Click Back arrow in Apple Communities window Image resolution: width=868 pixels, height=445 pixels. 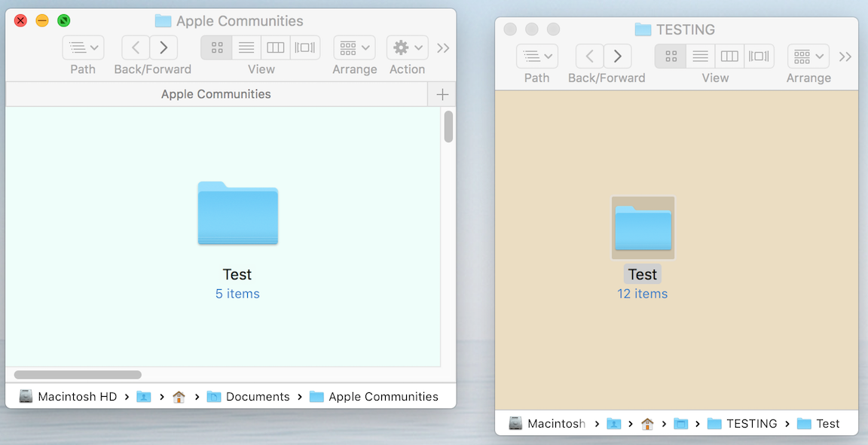click(136, 47)
